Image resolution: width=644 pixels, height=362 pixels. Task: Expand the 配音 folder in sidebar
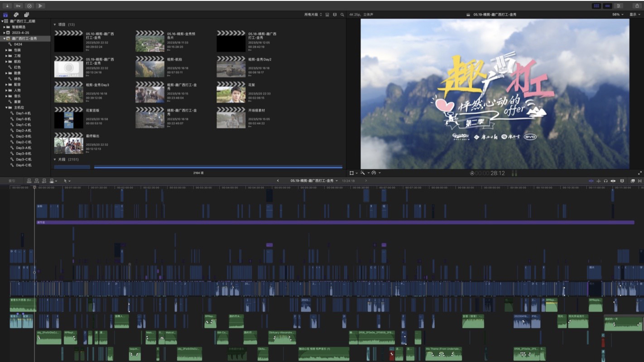click(6, 85)
